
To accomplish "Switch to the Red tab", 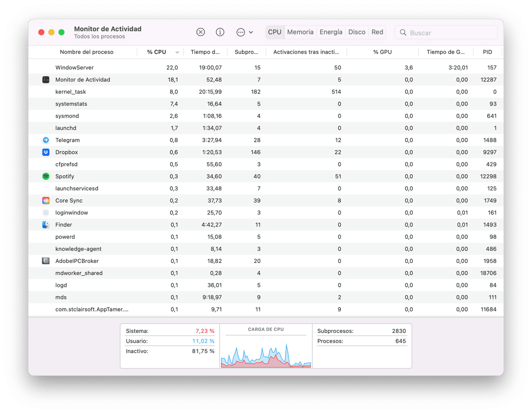I will coord(377,32).
